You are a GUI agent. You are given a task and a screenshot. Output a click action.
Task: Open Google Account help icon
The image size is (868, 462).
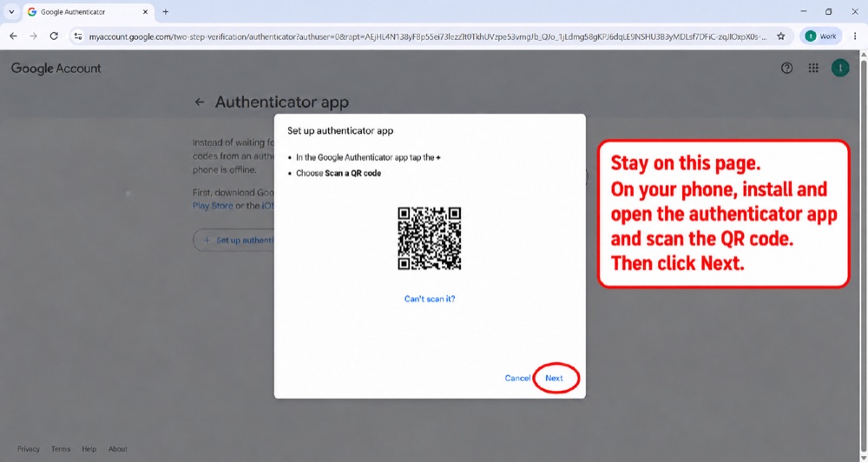[786, 68]
